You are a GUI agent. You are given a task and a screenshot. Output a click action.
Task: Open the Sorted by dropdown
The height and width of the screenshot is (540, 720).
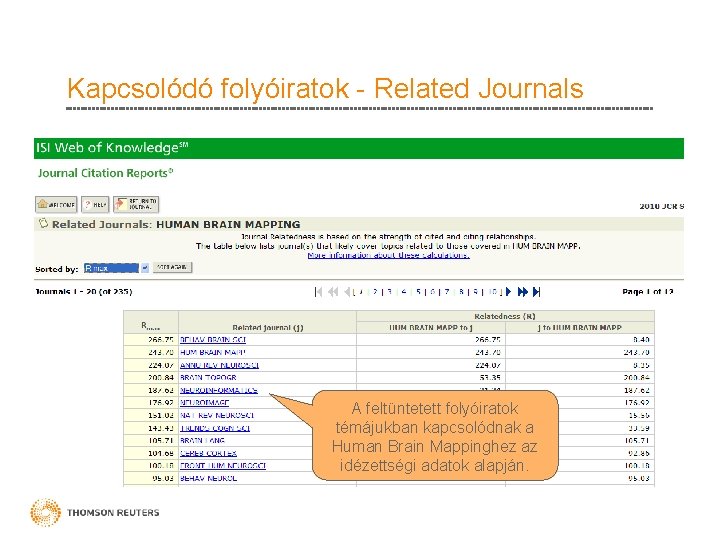point(116,268)
